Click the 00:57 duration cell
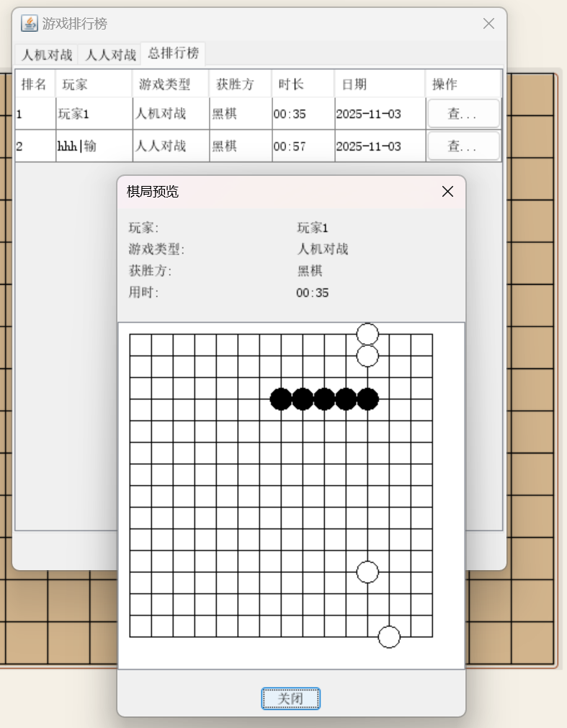 (303, 146)
